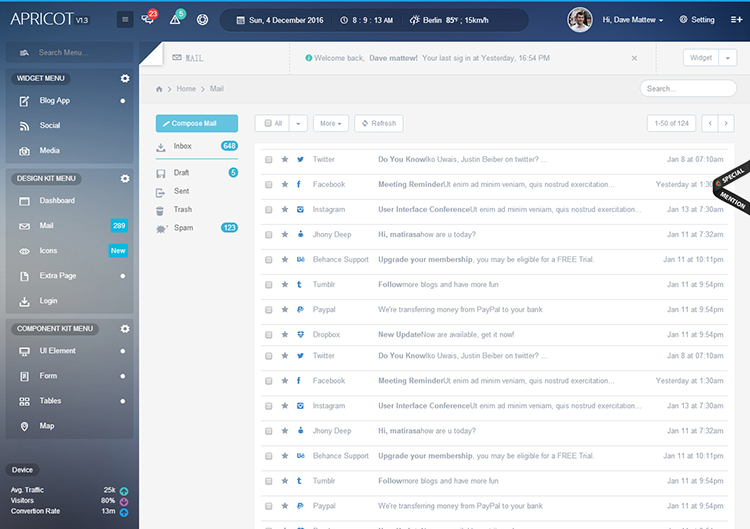This screenshot has height=529, width=750.
Task: Open the right panel icon beside Setting
Action: pyautogui.click(x=736, y=20)
